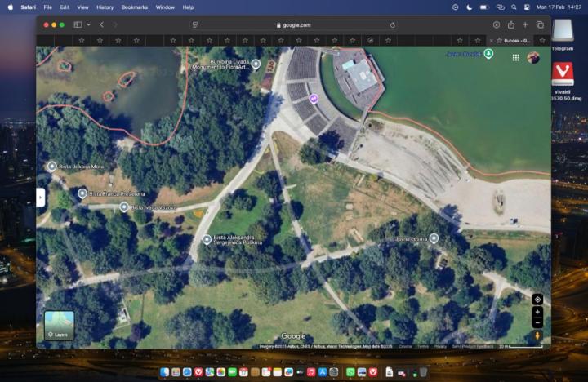The width and height of the screenshot is (588, 382).
Task: Open the Safari tab groups dropdown arrow
Action: (x=88, y=25)
